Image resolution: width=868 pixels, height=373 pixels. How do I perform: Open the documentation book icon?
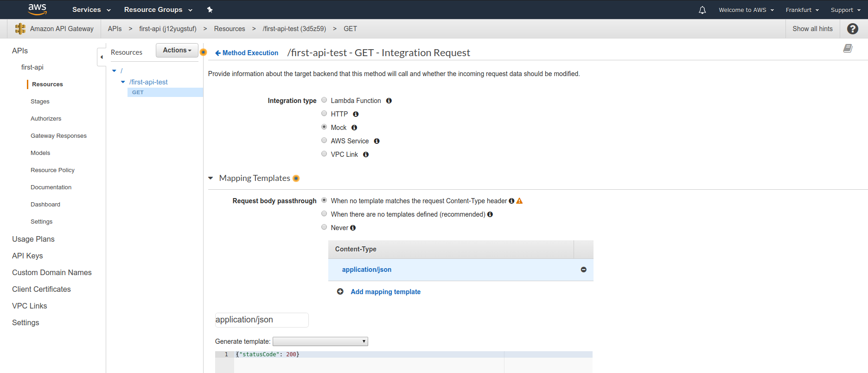(x=848, y=48)
